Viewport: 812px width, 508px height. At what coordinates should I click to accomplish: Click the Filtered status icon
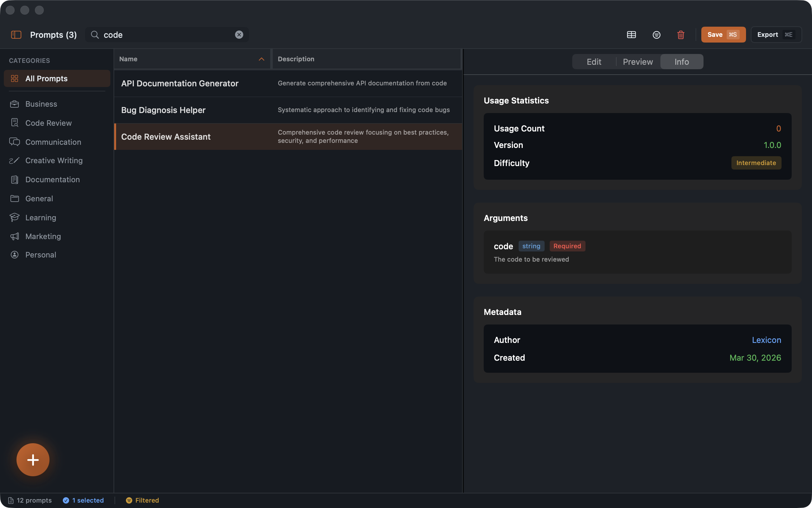(x=129, y=501)
